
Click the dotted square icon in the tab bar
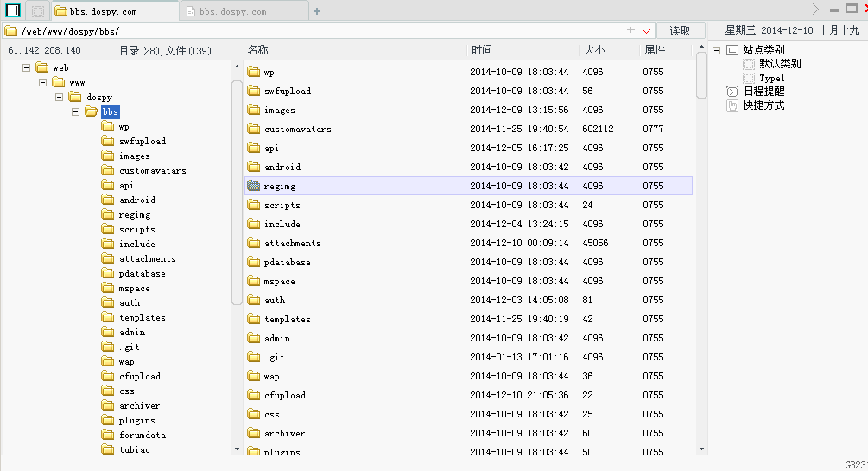click(38, 11)
